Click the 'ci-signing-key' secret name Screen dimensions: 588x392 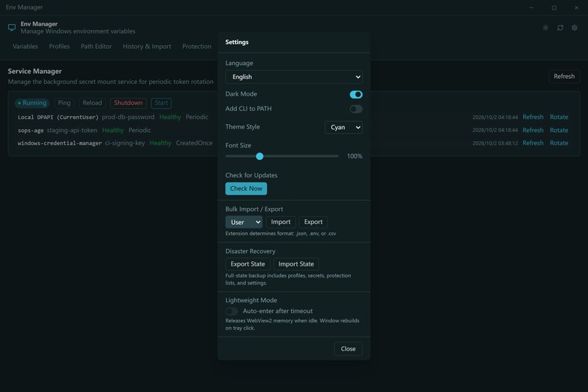[x=125, y=143]
